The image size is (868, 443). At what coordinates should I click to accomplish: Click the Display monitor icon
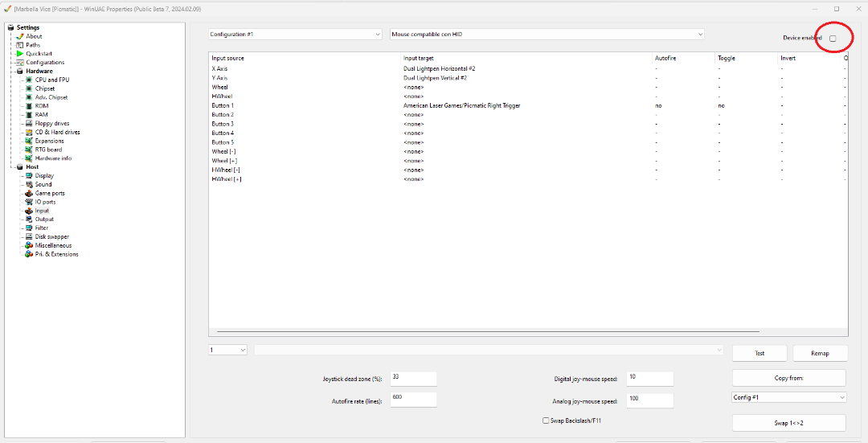pos(29,175)
